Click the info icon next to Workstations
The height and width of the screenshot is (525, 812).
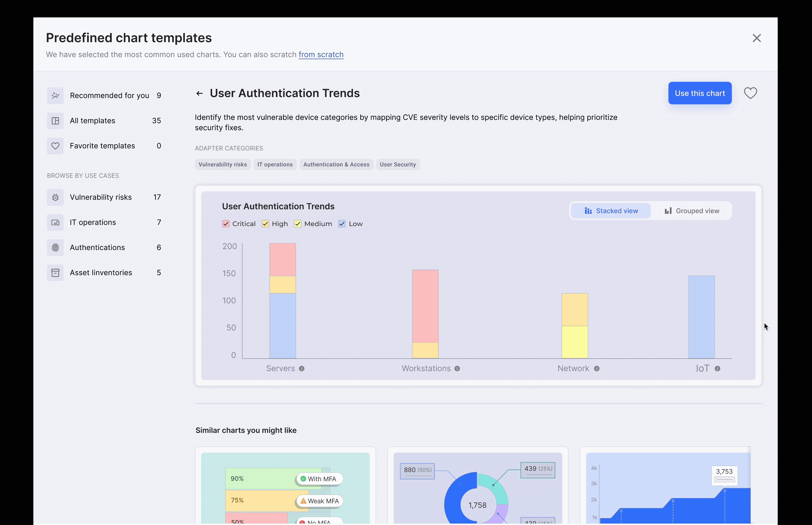click(457, 368)
